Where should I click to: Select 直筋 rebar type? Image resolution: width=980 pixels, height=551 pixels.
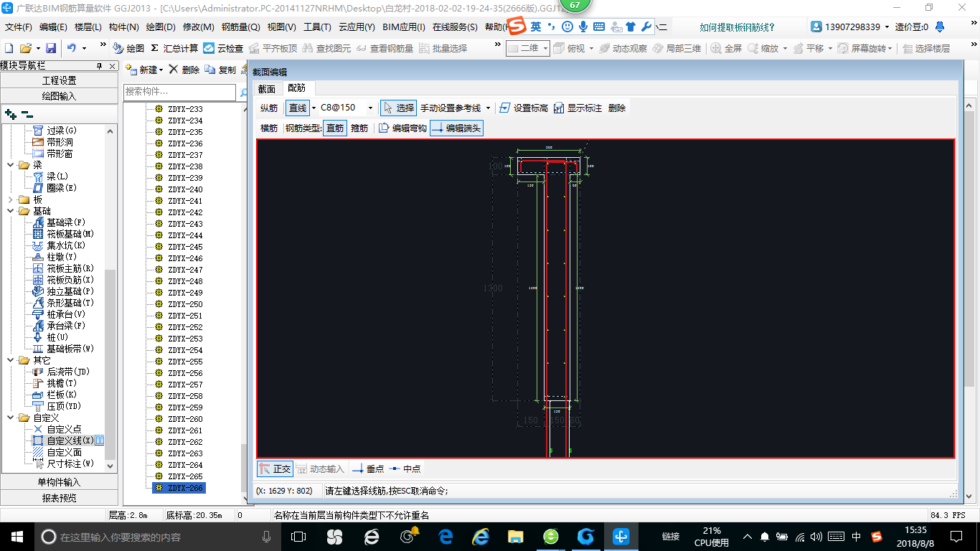click(335, 128)
